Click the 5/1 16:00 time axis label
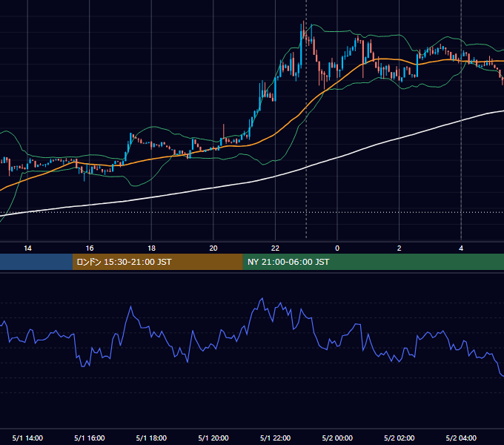The width and height of the screenshot is (504, 445). click(90, 438)
